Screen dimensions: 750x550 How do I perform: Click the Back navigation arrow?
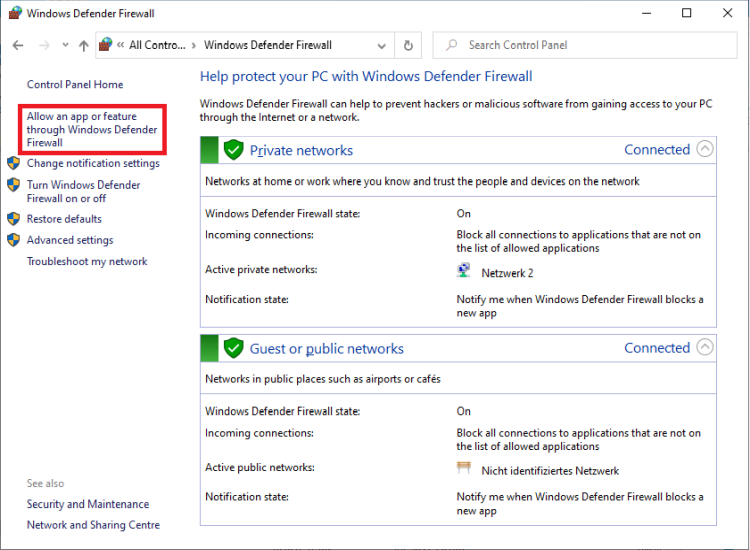coord(18,45)
